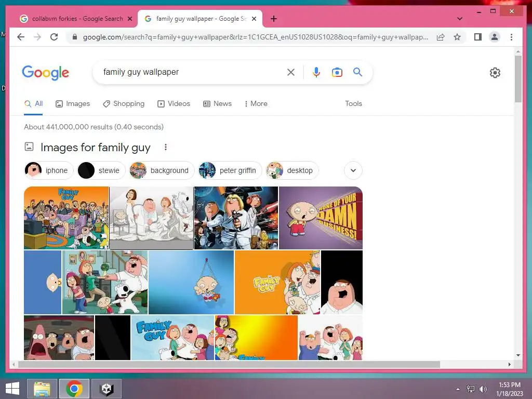Image resolution: width=532 pixels, height=399 pixels.
Task: Bookmark this tab with star icon
Action: pos(457,37)
